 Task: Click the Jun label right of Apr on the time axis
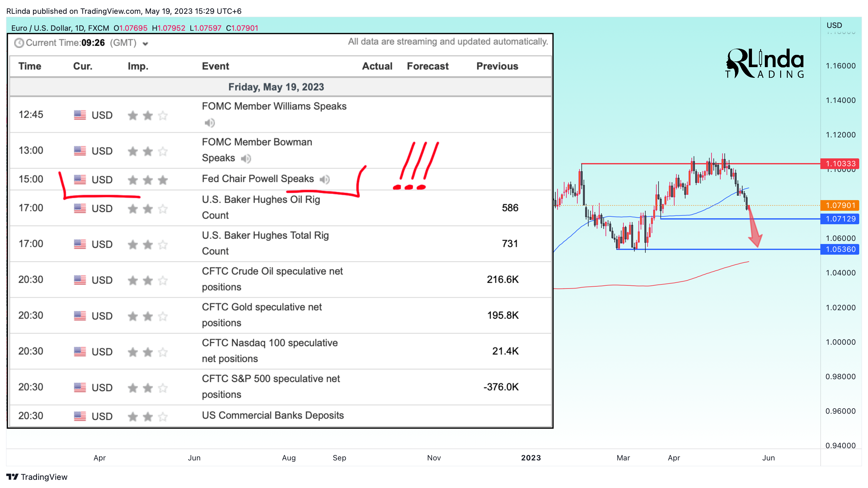click(768, 458)
